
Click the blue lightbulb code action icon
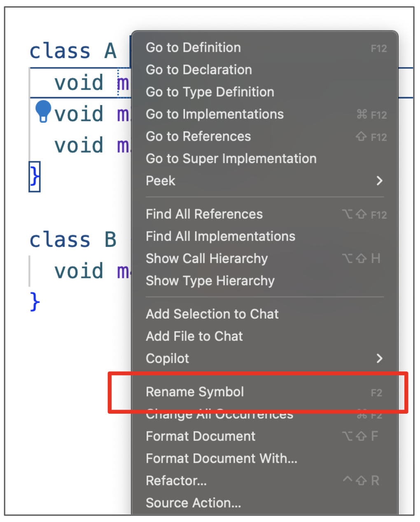point(43,111)
